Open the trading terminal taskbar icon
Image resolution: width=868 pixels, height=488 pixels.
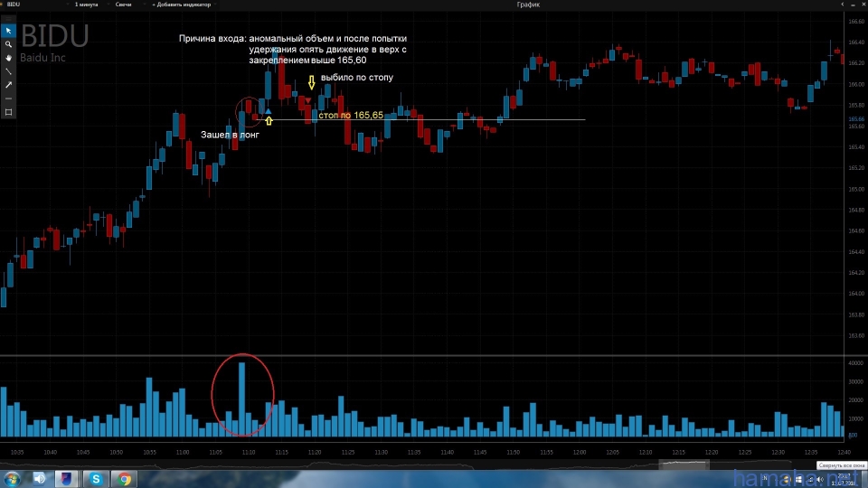(66, 479)
